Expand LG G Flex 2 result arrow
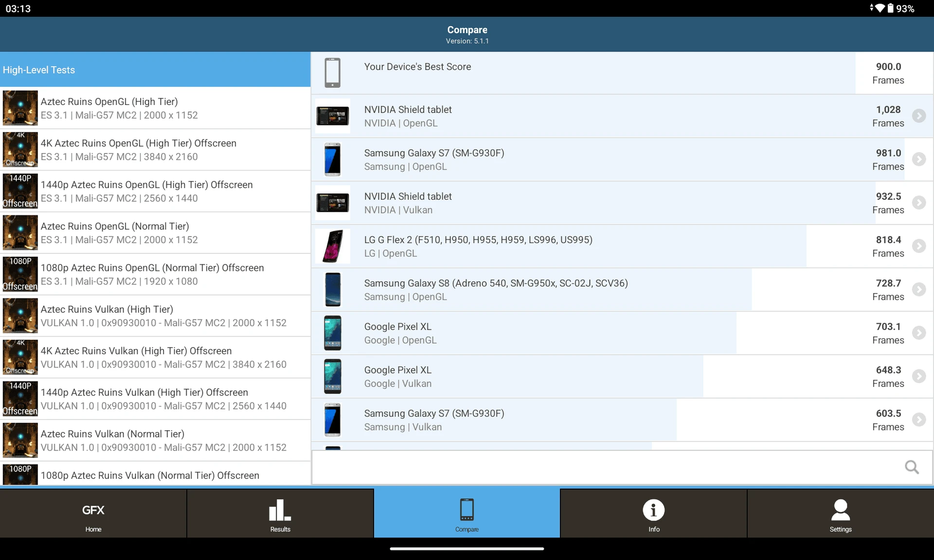Image resolution: width=934 pixels, height=560 pixels. [918, 246]
